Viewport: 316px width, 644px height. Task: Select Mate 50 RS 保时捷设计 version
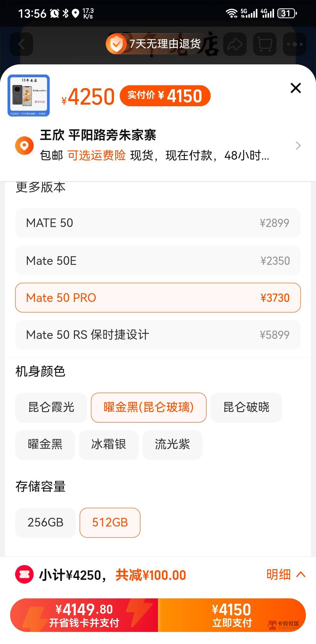point(158,335)
